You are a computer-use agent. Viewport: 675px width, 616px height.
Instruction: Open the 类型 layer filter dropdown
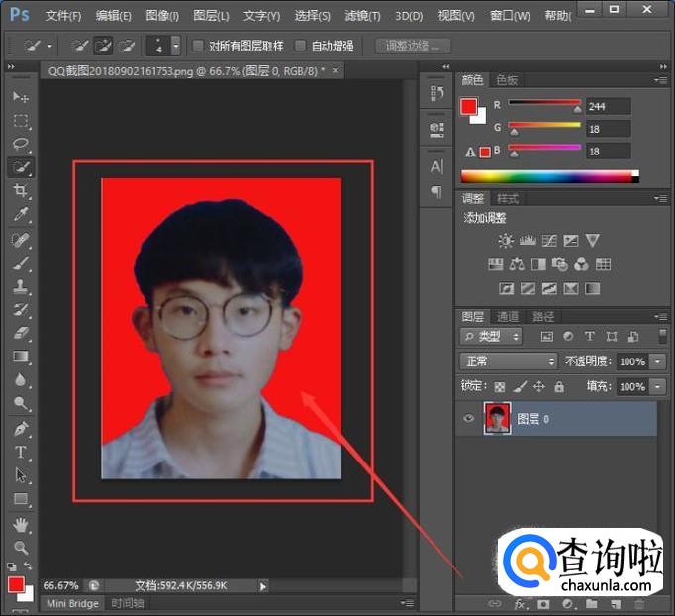coord(491,337)
